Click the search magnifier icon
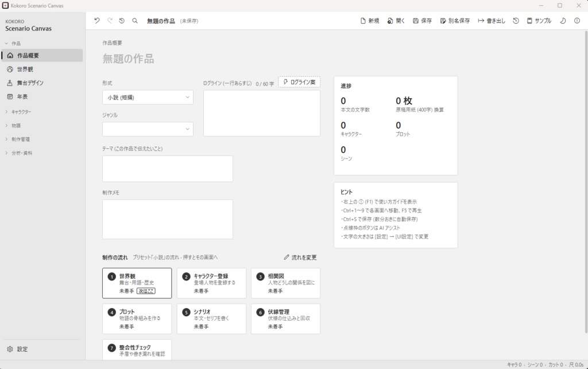The width and height of the screenshot is (588, 369). (x=134, y=21)
